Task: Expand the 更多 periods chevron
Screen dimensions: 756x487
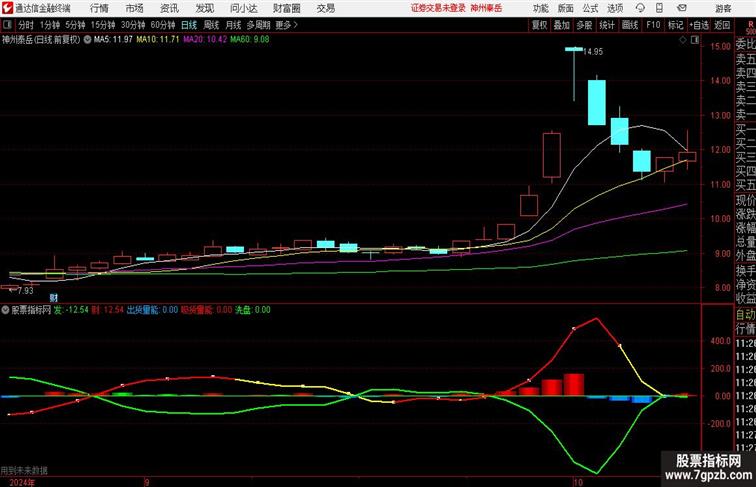Action: (296, 25)
